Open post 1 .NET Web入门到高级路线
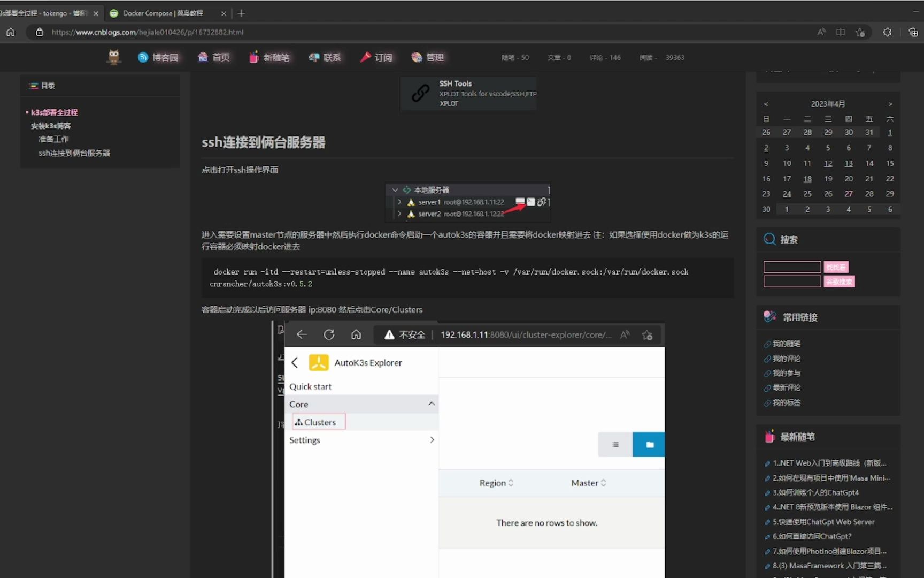This screenshot has height=578, width=924. pos(829,463)
